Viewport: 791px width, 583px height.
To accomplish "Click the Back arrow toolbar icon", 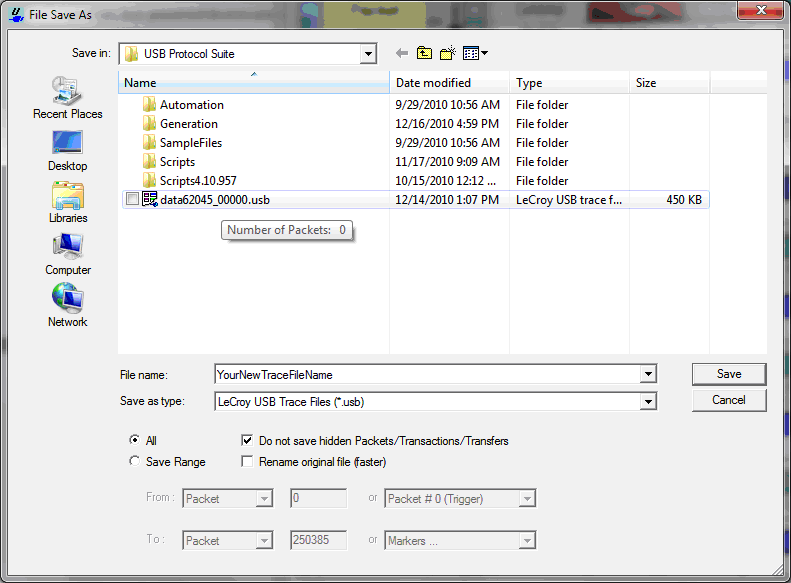I will click(402, 53).
